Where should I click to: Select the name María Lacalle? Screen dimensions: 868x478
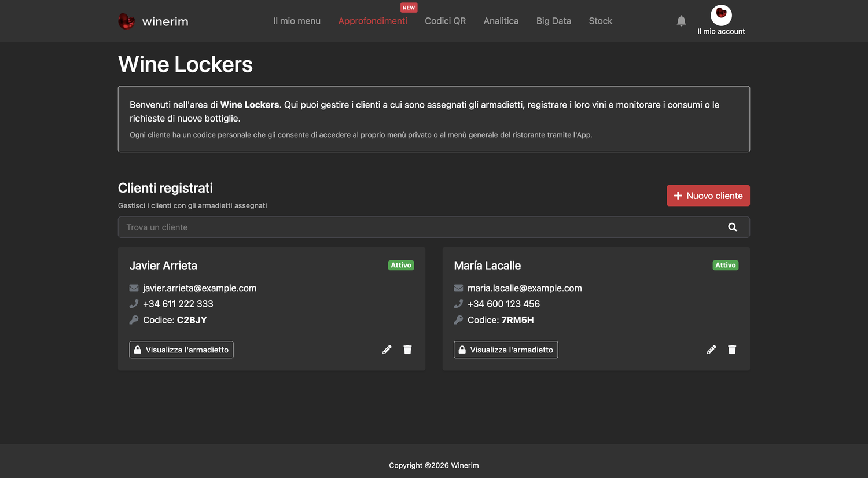pyautogui.click(x=487, y=266)
